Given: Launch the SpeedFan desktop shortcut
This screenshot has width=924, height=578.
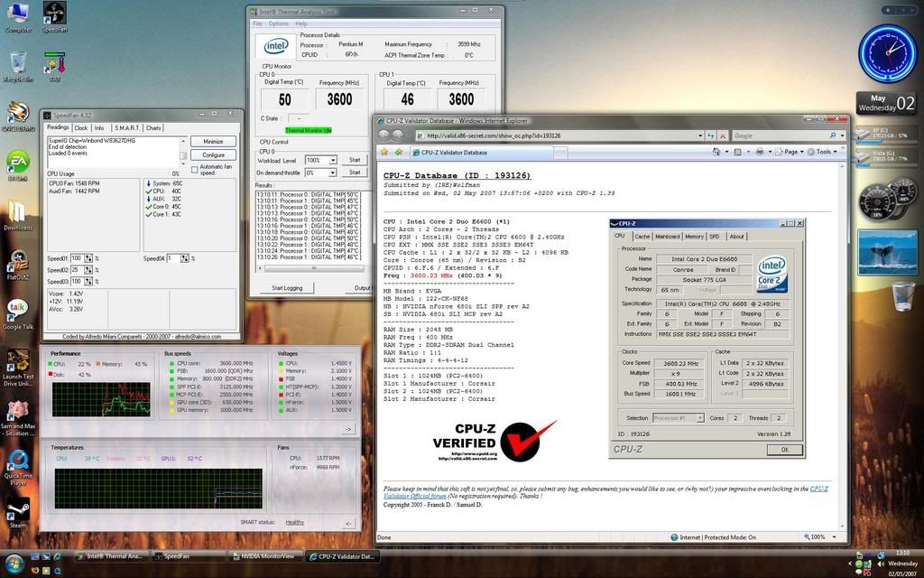Looking at the screenshot, I should point(54,16).
